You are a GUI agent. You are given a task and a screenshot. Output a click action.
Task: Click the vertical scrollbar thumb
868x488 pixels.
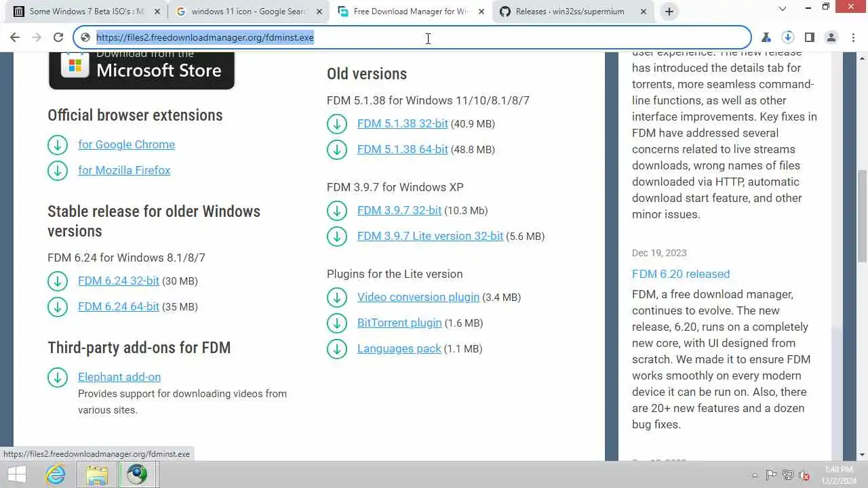click(863, 216)
